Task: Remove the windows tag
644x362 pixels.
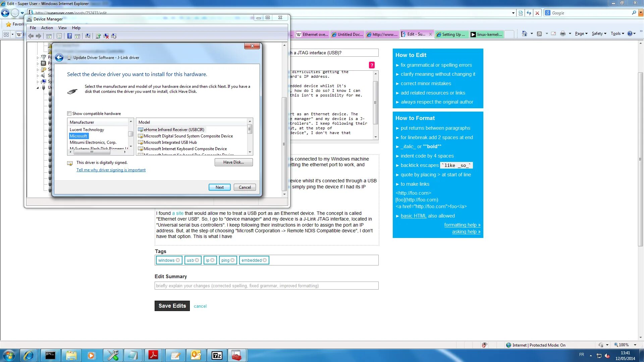Action: (178, 260)
